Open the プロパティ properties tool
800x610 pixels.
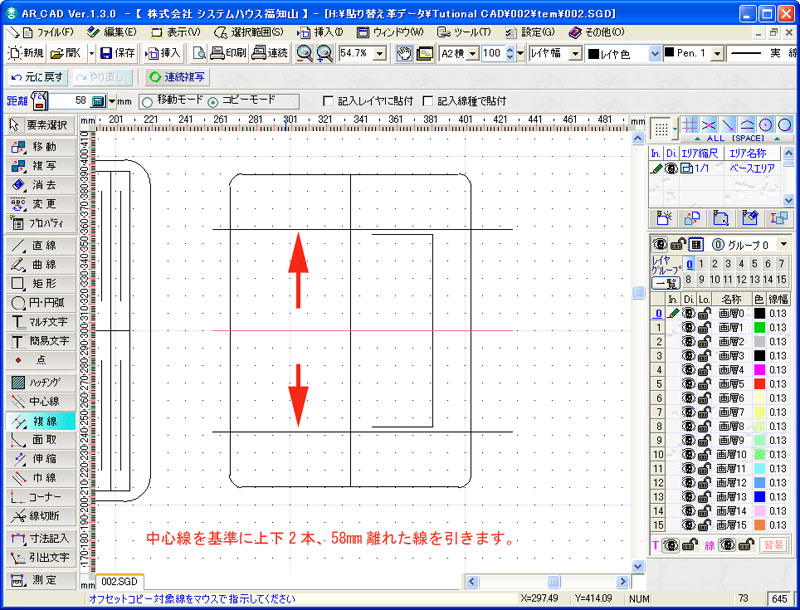click(x=41, y=223)
